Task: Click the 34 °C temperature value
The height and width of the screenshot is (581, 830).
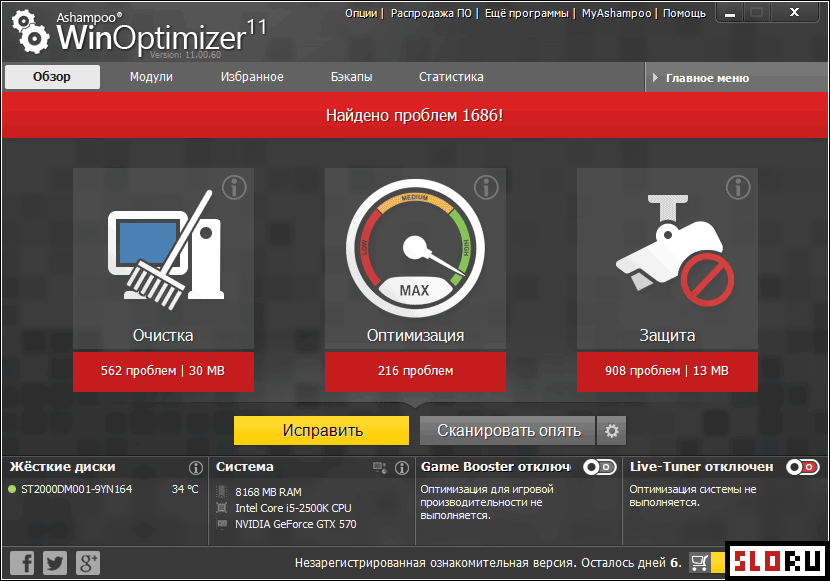Action: [x=185, y=489]
